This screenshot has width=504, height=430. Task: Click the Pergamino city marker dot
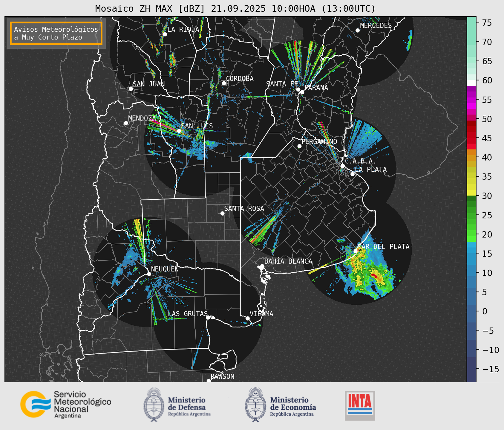point(299,146)
